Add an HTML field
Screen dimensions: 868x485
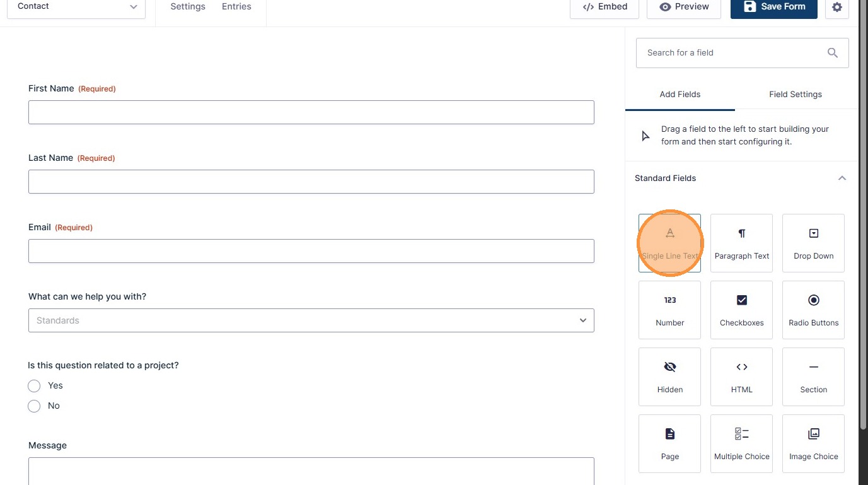point(741,377)
